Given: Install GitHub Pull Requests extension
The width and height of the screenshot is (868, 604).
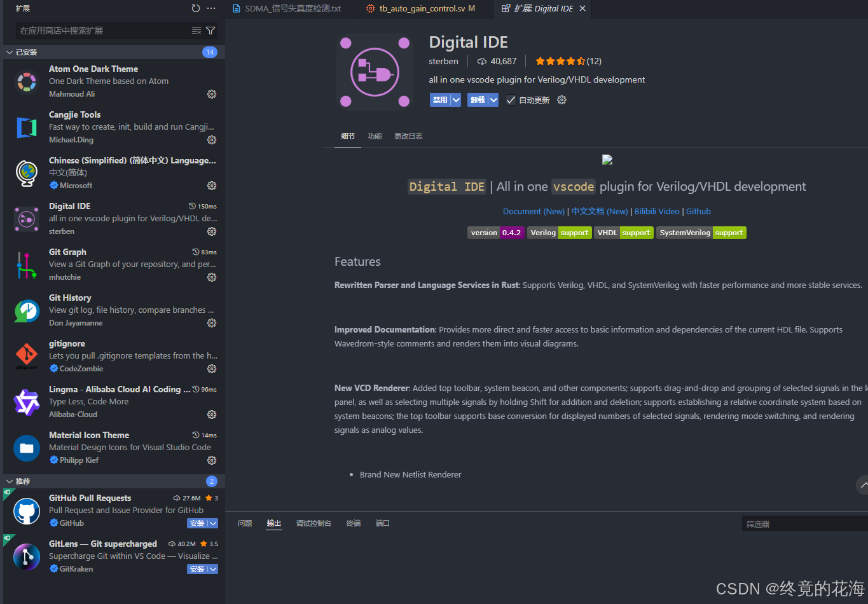Looking at the screenshot, I should pos(197,523).
